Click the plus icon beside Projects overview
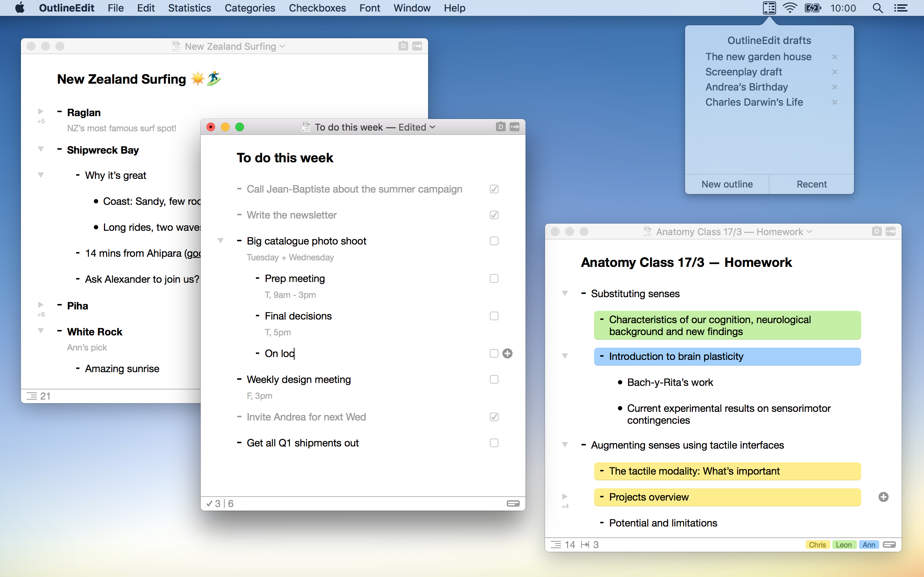924x577 pixels. [x=883, y=497]
